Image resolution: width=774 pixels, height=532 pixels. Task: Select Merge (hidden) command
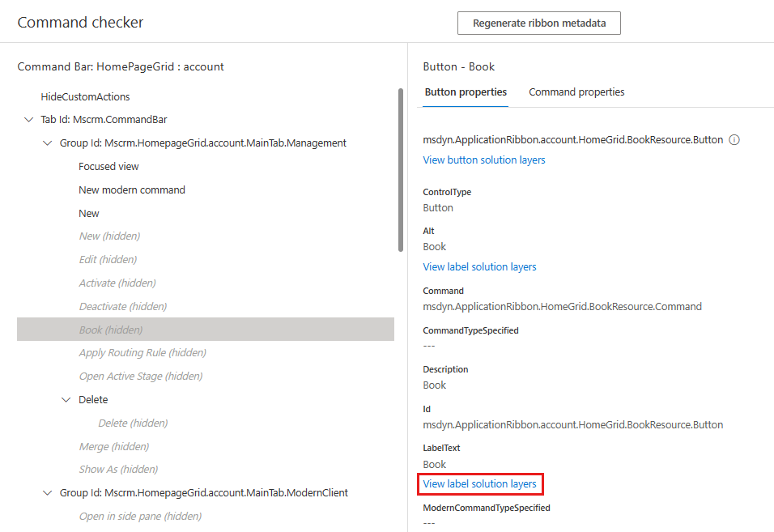(x=113, y=447)
